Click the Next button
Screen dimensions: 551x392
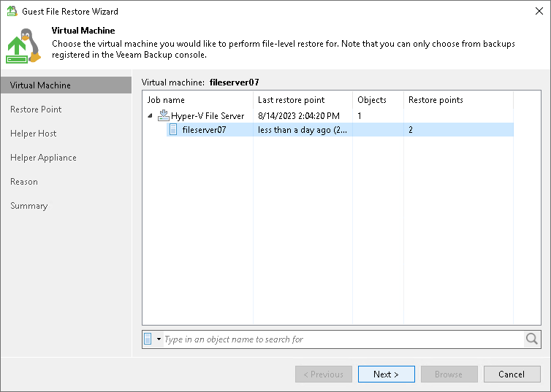386,374
